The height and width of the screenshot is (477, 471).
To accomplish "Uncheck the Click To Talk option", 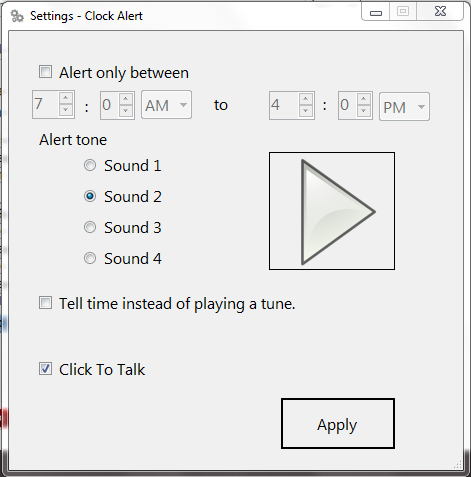I will pos(45,369).
